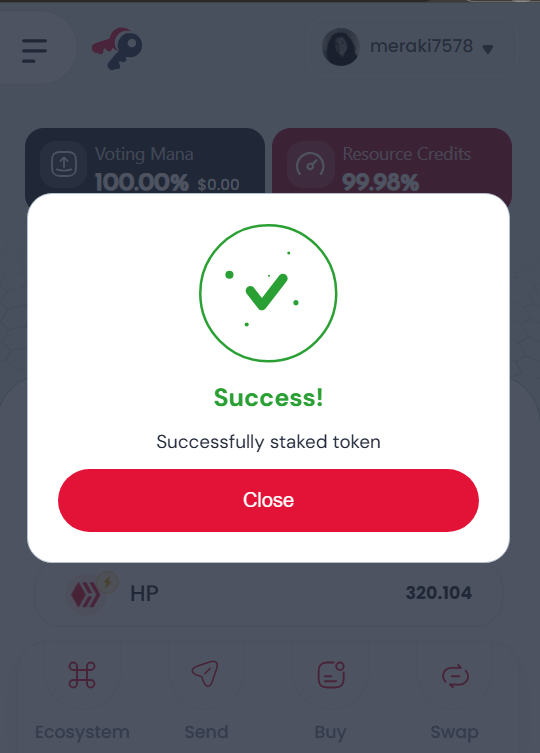Screen dimensions: 540x753
Task: Open the meraki7578 account selector
Action: [412, 47]
